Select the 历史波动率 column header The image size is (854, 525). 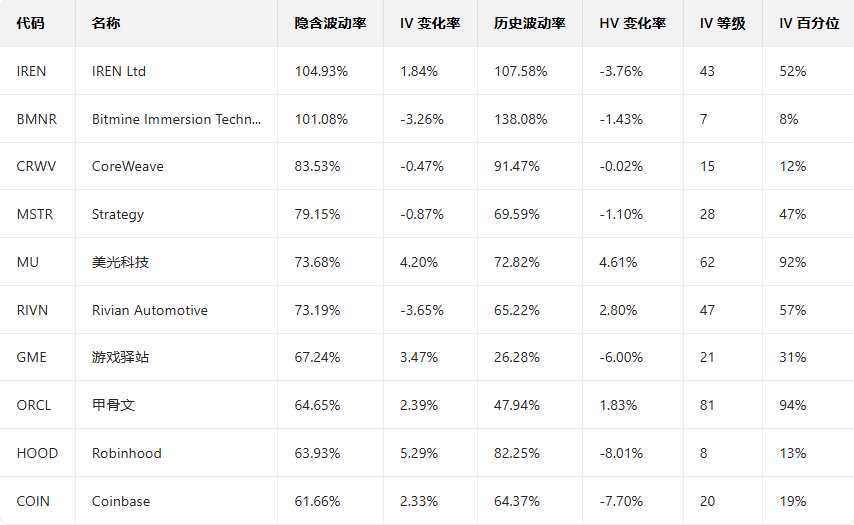point(529,23)
